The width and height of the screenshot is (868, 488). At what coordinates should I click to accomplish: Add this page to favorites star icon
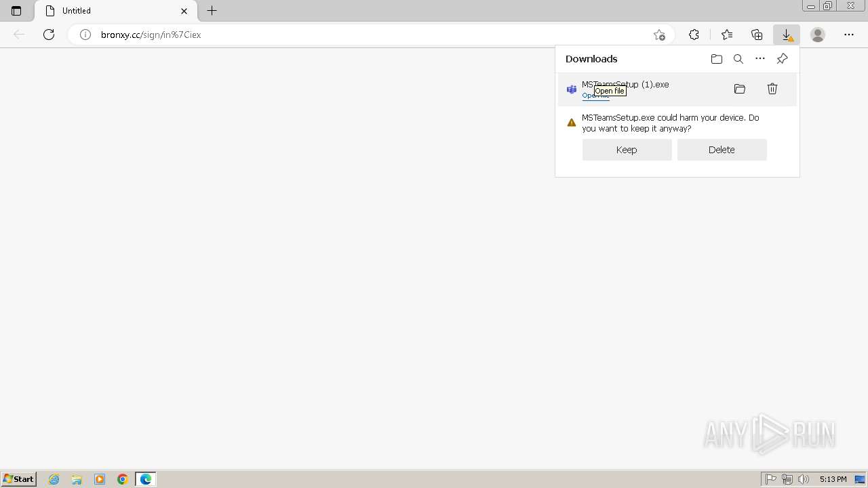click(659, 35)
